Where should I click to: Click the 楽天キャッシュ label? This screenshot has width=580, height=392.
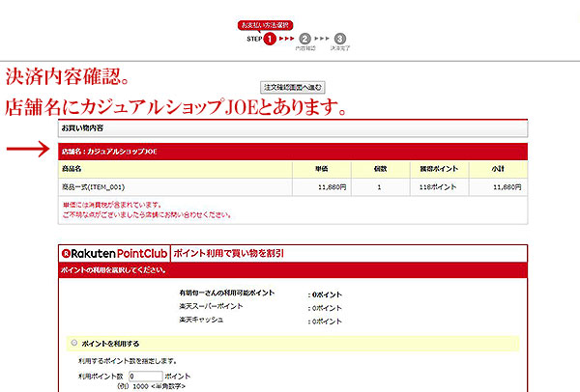[201, 320]
